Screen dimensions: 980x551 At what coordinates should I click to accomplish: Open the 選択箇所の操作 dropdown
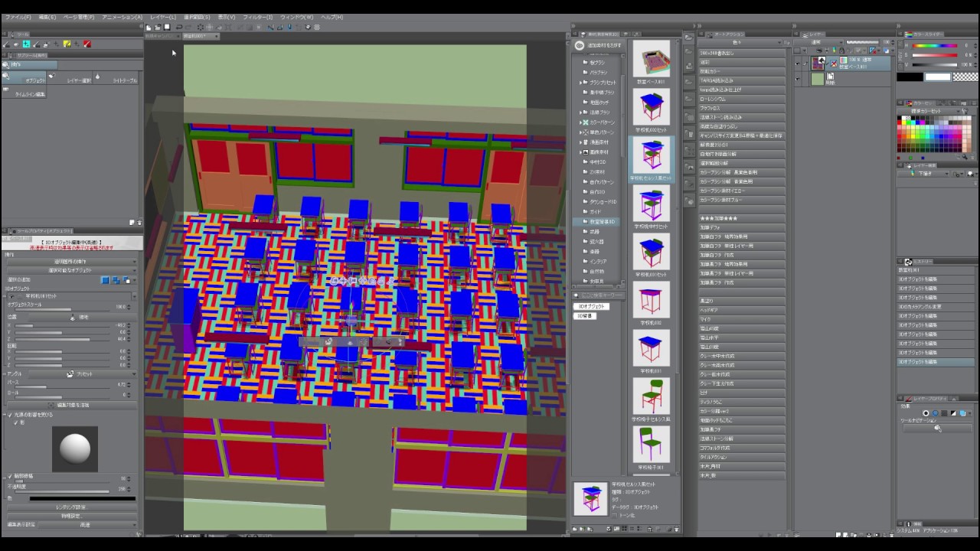73,262
